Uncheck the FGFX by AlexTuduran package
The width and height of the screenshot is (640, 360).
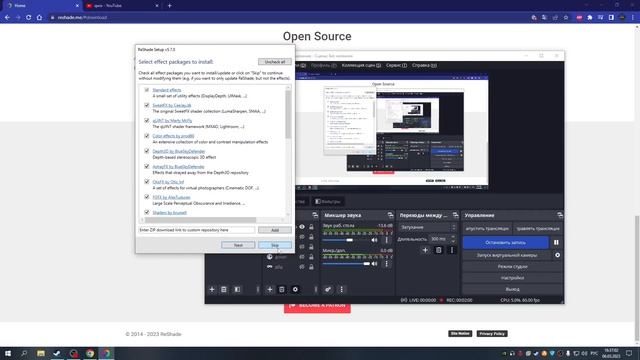pos(147,197)
